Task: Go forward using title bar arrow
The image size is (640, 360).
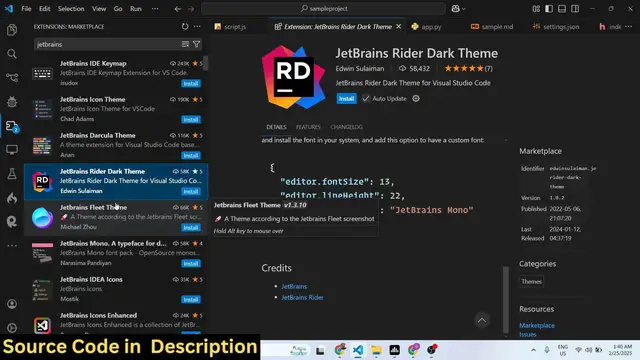Action: [191, 9]
